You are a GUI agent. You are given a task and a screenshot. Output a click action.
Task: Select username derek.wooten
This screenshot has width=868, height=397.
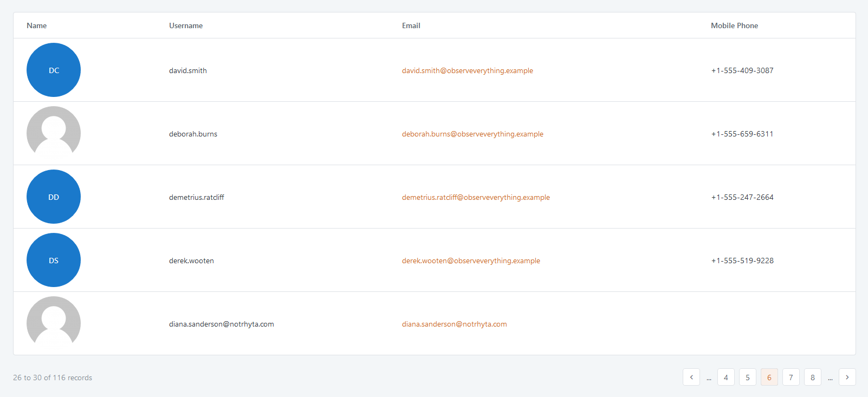point(191,261)
